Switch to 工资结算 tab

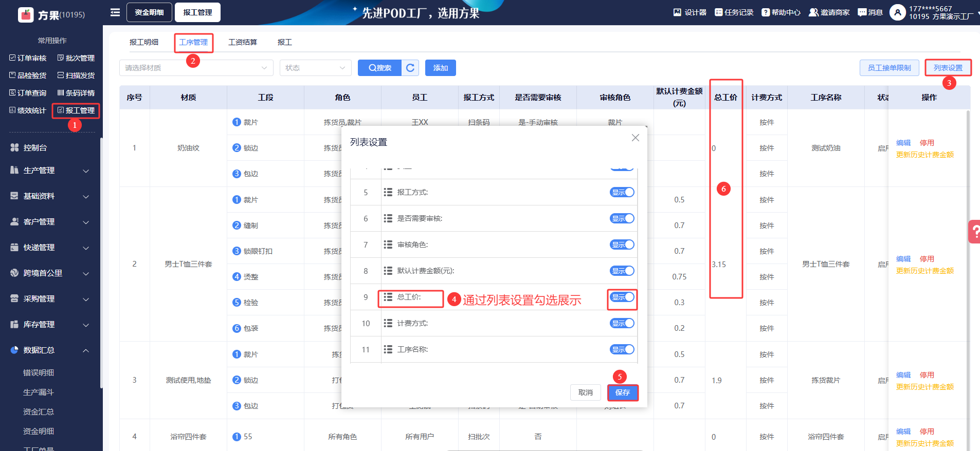coord(243,42)
